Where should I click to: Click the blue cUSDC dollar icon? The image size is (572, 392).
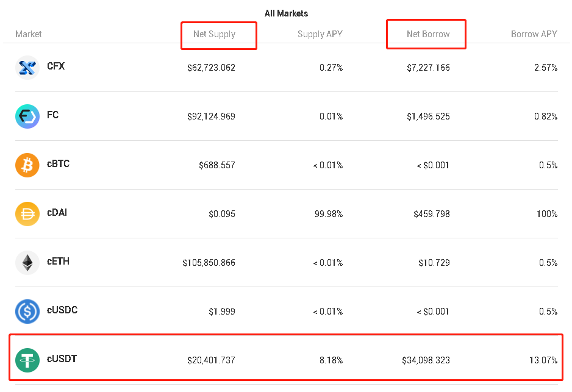click(27, 312)
